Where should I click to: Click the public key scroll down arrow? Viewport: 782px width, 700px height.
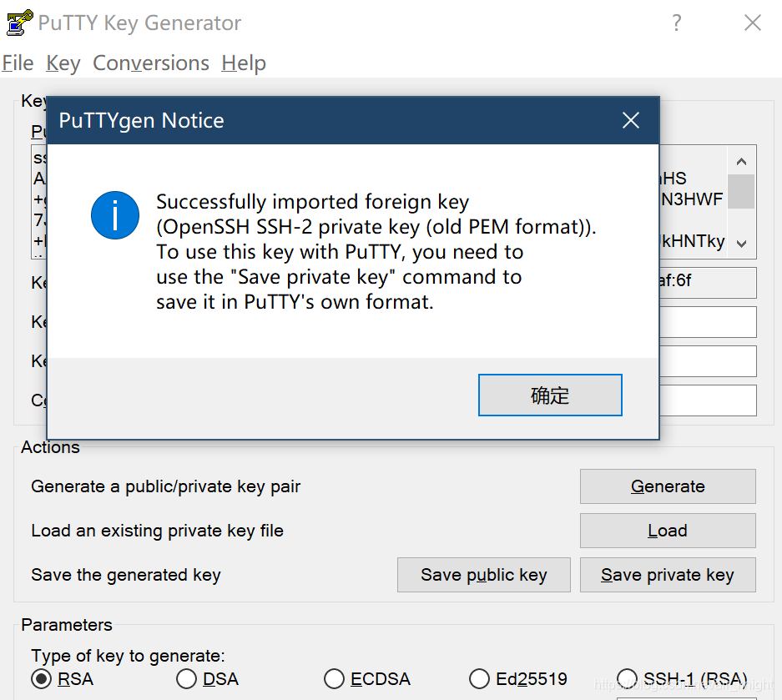[x=742, y=244]
